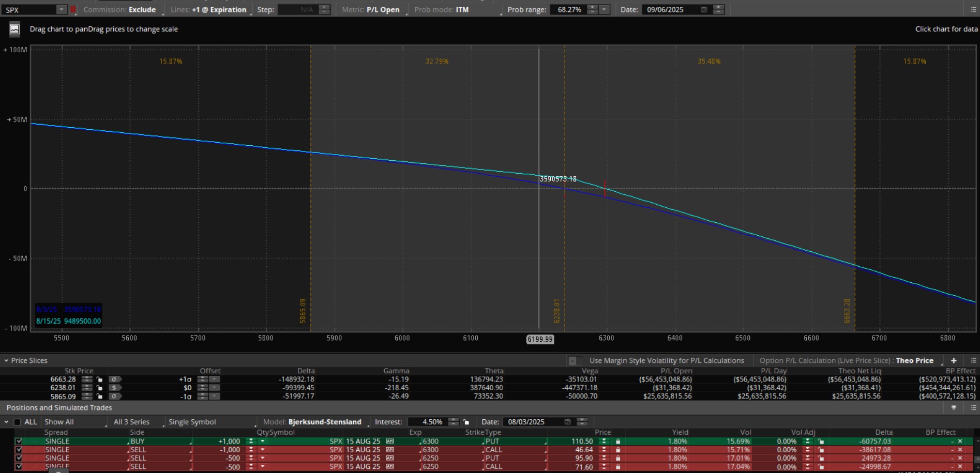Click the AM expiration badge on the 6300 PUT row
980x473 pixels.
click(x=389, y=441)
